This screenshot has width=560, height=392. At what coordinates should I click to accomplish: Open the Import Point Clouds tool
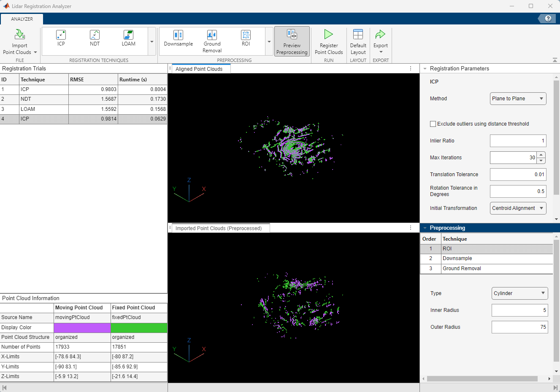coord(19,41)
